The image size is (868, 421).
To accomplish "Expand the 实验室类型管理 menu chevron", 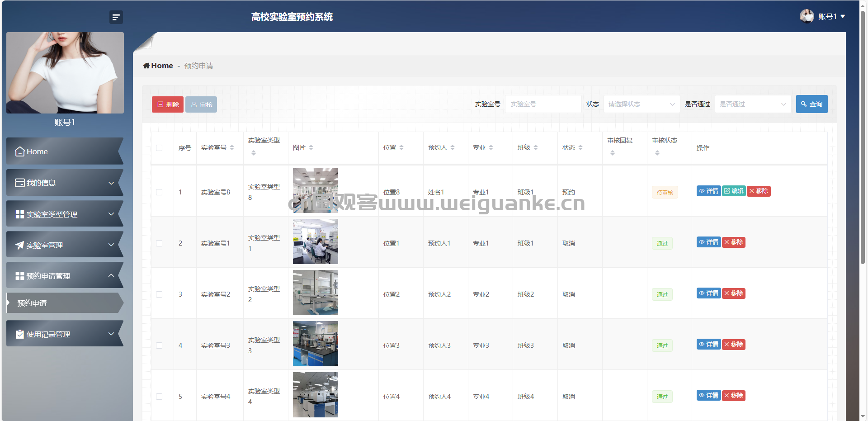I will [111, 214].
